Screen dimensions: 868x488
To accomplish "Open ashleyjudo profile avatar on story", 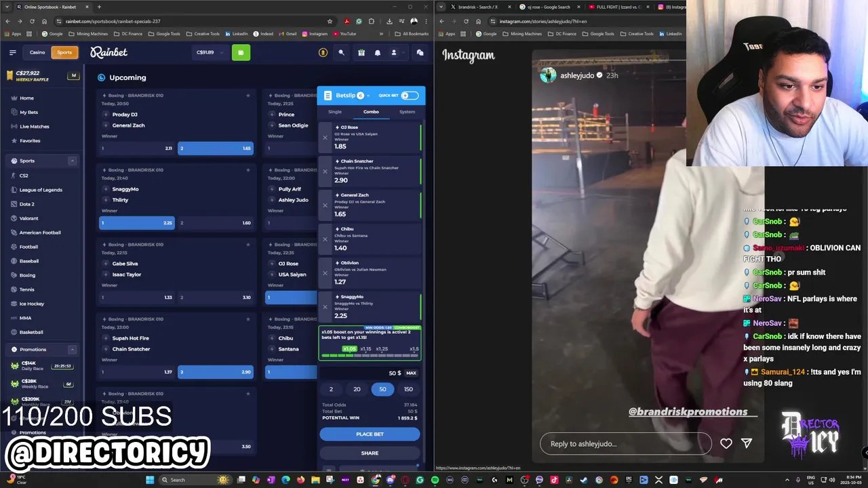I will [548, 75].
